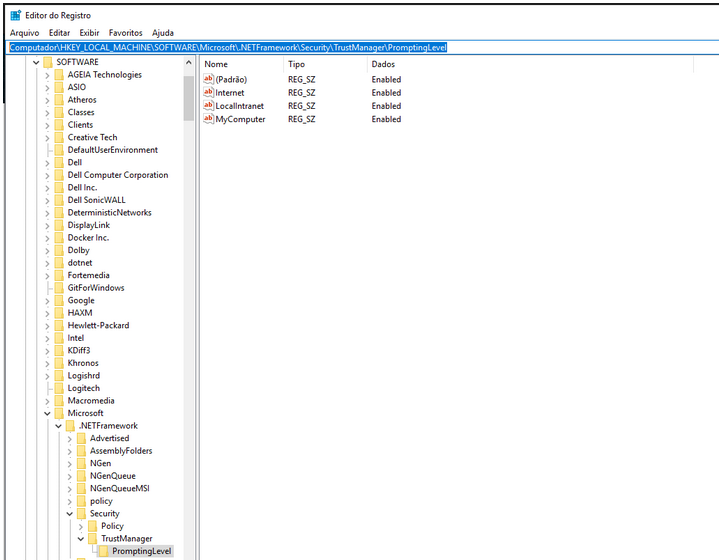Click the Docker Inc. folder icon
The width and height of the screenshot is (722, 560).
[x=59, y=238]
